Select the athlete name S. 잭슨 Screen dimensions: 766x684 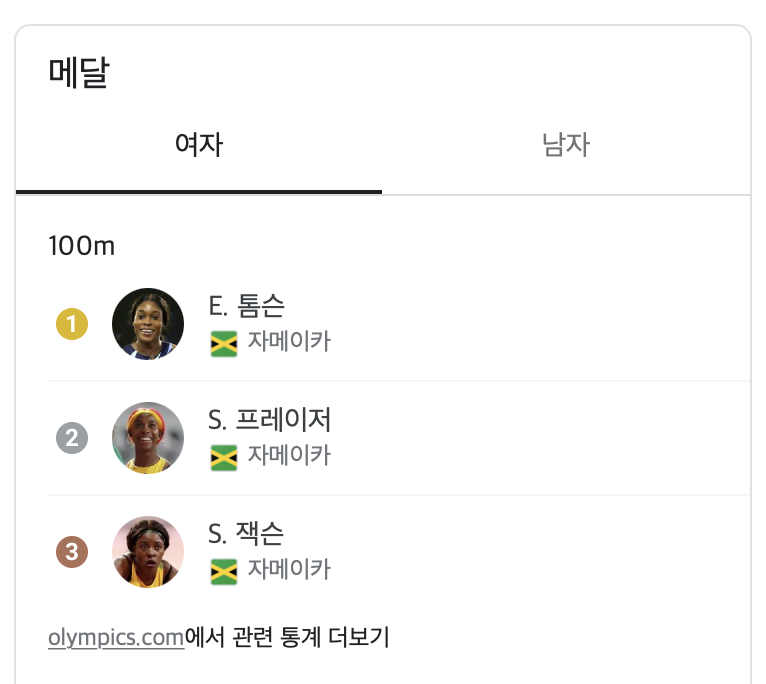[246, 534]
